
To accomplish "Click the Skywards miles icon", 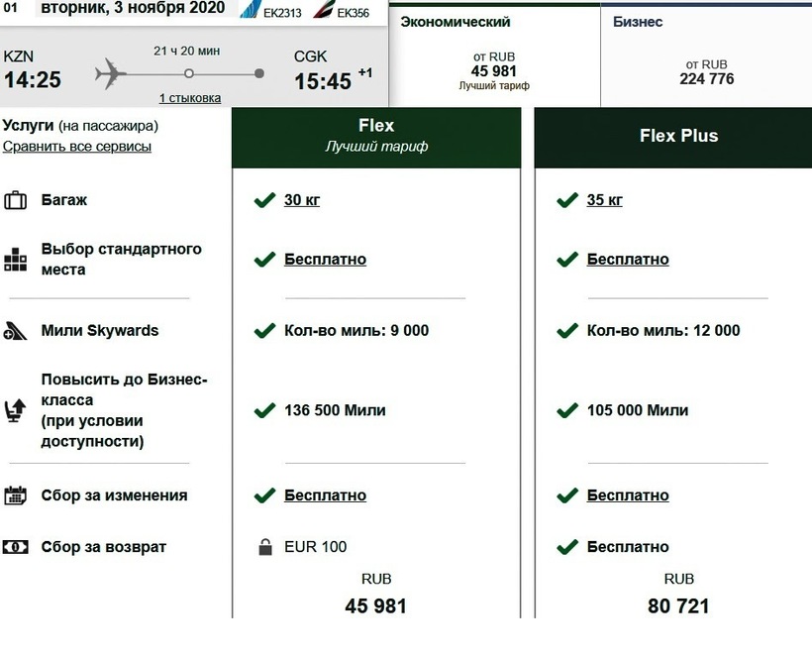I will [15, 331].
